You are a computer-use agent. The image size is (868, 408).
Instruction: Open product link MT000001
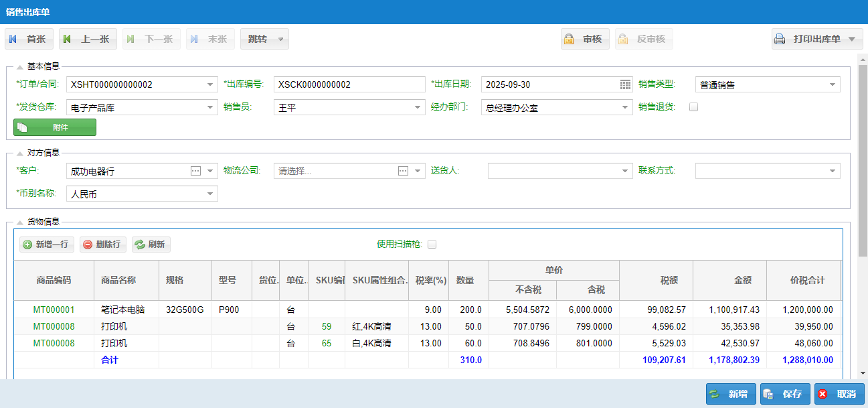tap(54, 310)
